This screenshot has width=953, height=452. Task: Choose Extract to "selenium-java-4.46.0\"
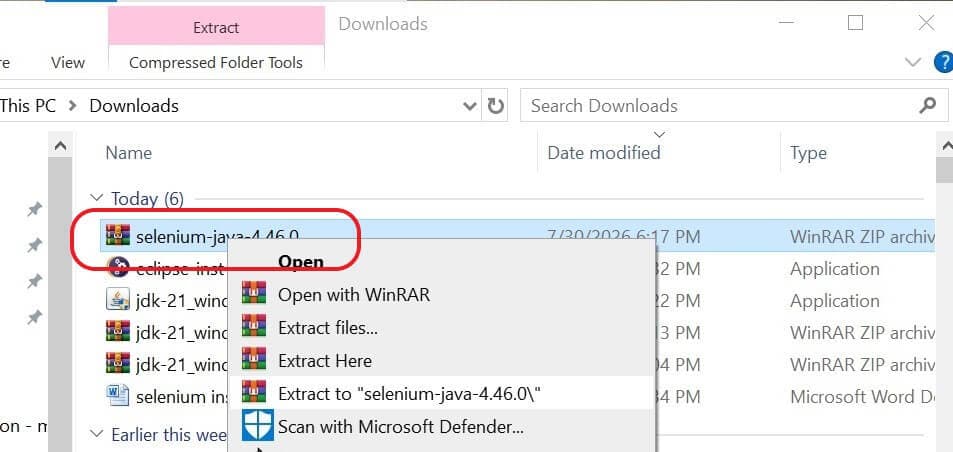(x=410, y=393)
